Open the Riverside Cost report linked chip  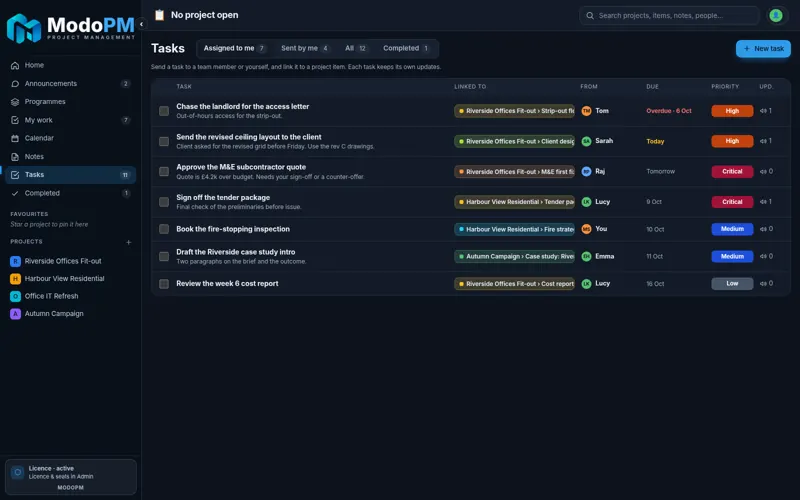[514, 284]
